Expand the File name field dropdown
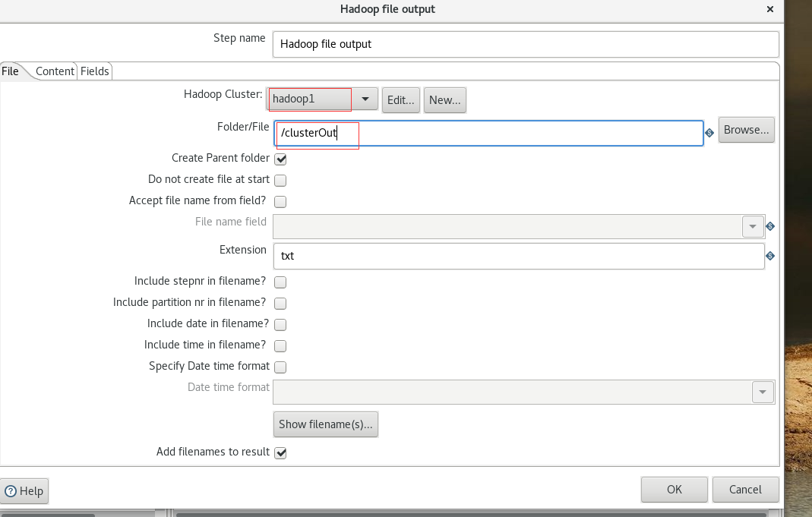The height and width of the screenshot is (517, 812). [x=753, y=226]
